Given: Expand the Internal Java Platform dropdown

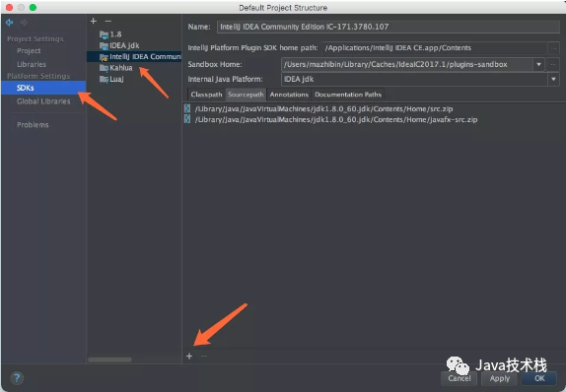Looking at the screenshot, I should click(553, 79).
